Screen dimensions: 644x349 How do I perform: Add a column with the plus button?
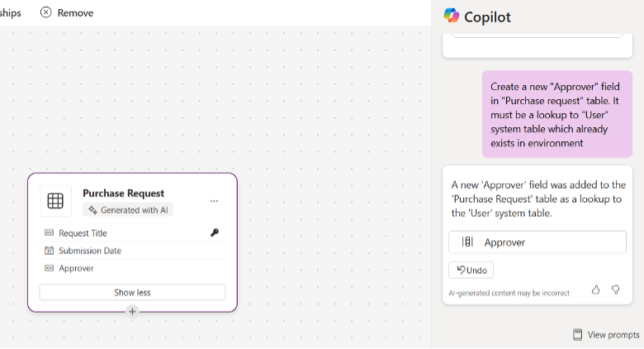pos(132,312)
